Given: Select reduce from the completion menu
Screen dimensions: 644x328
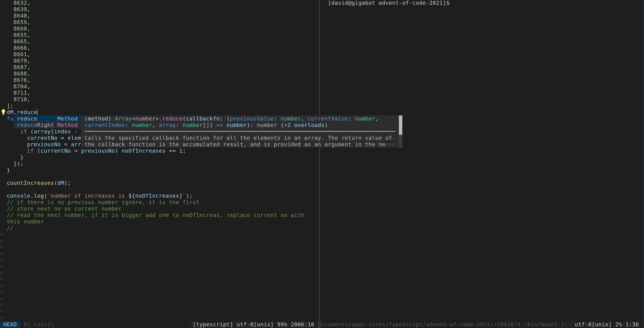Looking at the screenshot, I should tap(27, 118).
